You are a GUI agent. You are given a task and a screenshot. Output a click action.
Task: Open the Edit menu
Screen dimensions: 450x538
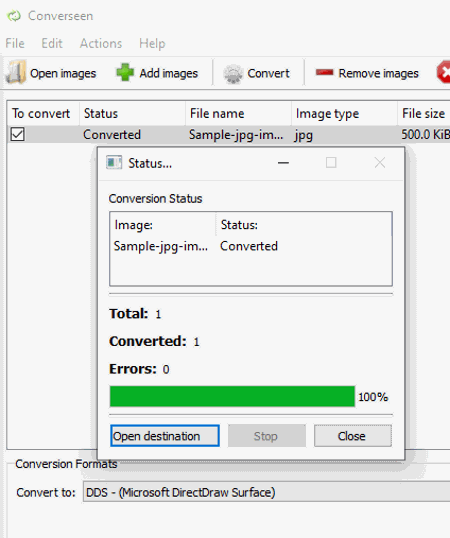(x=52, y=44)
